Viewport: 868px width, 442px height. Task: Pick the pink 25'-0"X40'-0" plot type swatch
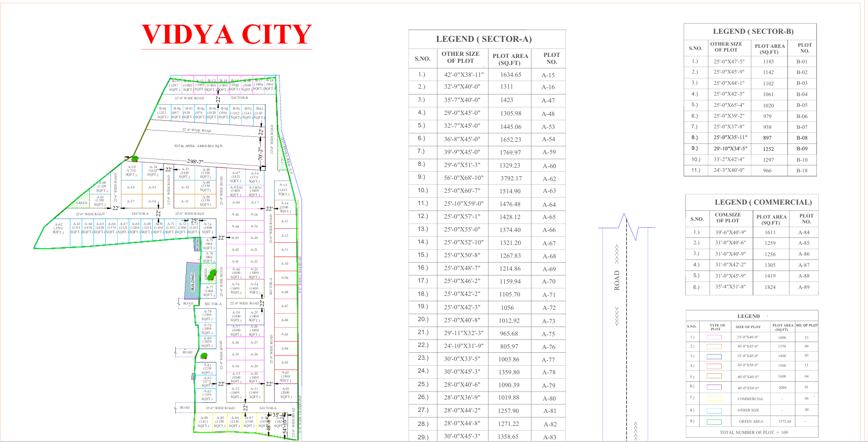714,337
